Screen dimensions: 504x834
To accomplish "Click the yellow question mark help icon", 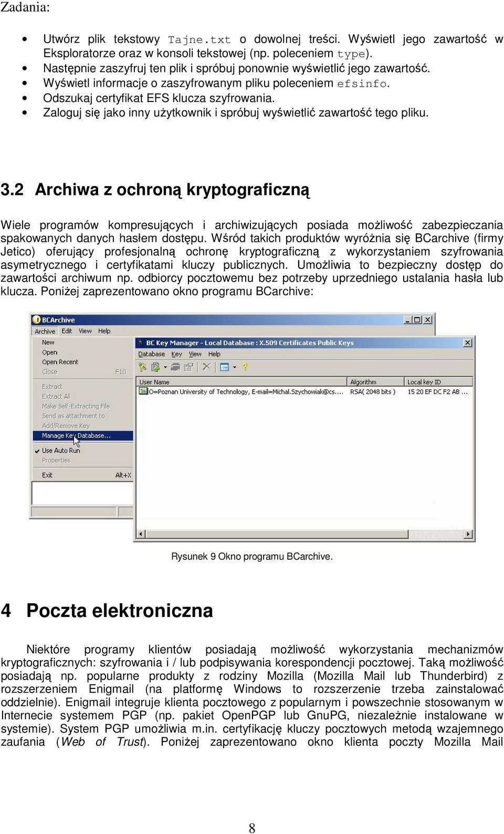I will pyautogui.click(x=245, y=367).
